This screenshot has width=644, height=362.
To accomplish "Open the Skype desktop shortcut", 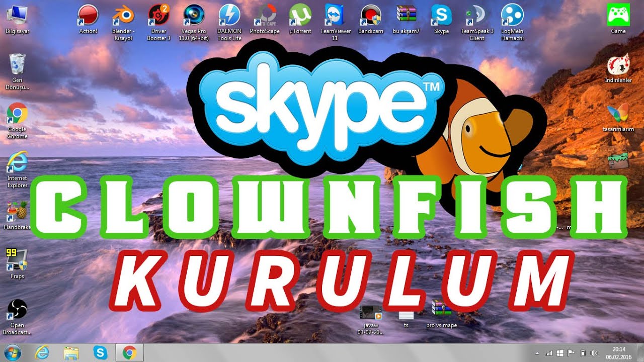I will 441,19.
